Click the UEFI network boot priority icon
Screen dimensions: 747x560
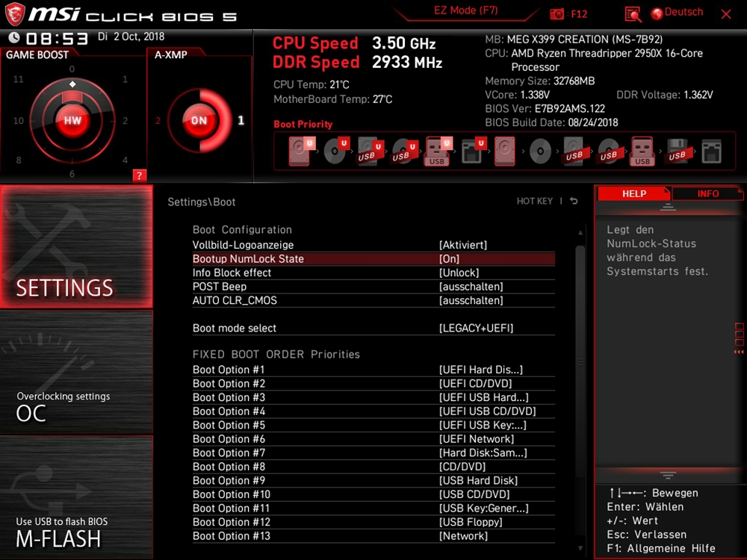(x=474, y=151)
